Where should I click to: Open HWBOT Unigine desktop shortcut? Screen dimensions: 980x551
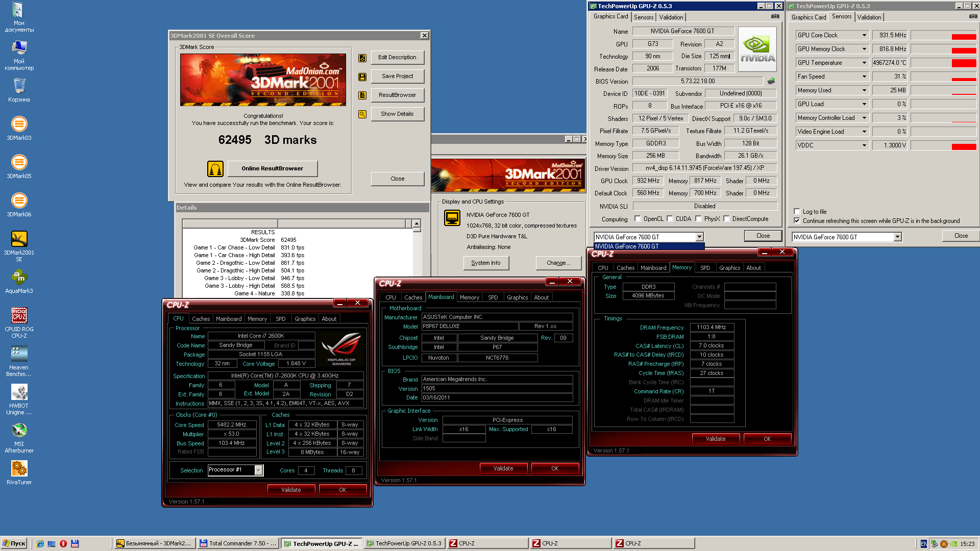click(x=19, y=399)
